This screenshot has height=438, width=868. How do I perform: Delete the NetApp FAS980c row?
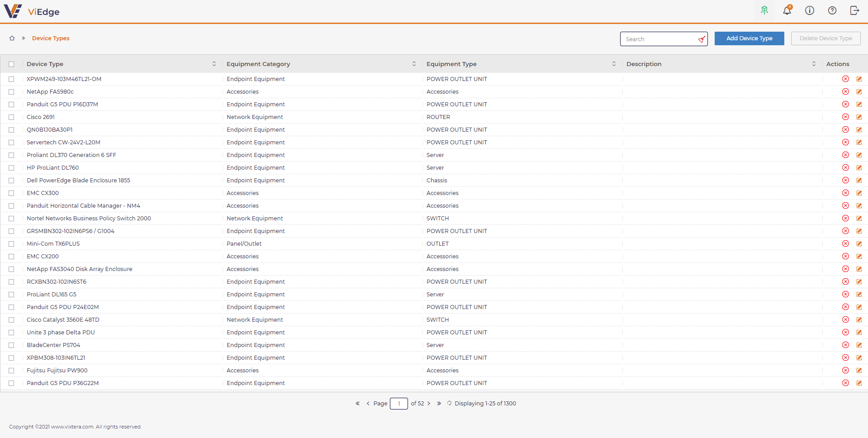pyautogui.click(x=845, y=91)
